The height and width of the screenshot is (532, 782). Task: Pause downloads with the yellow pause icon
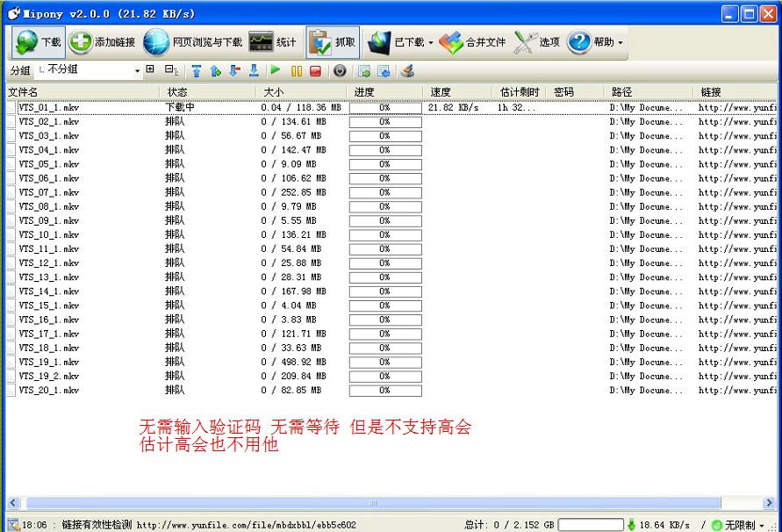(297, 70)
